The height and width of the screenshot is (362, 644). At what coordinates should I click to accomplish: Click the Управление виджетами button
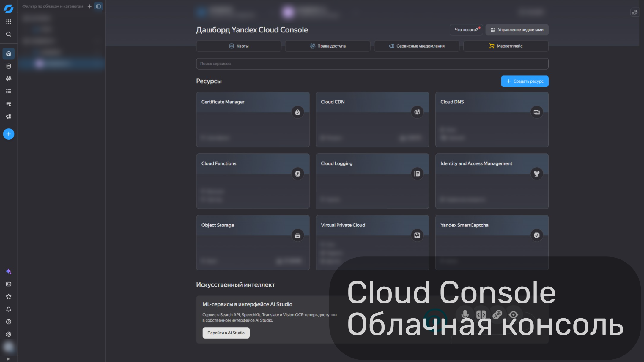click(x=517, y=30)
